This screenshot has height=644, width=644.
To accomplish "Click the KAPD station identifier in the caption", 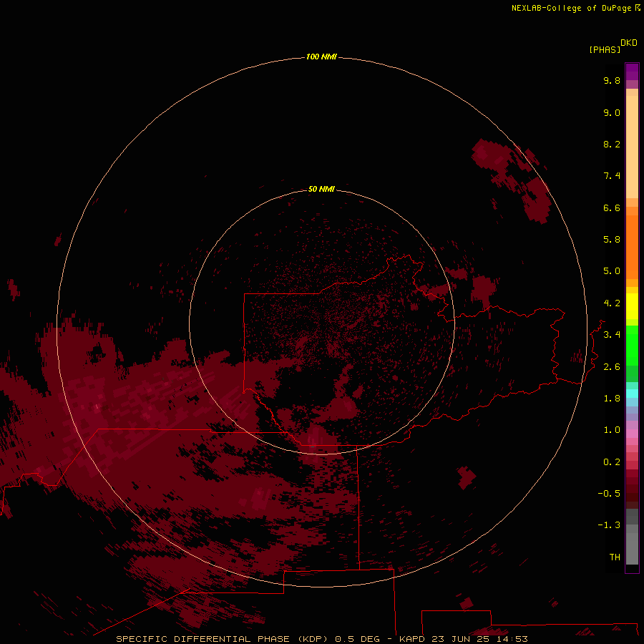I will [x=412, y=639].
